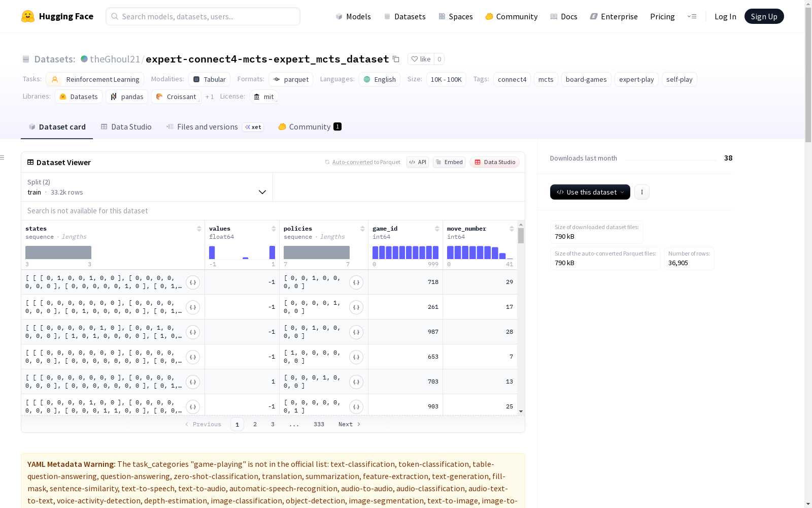Click the English language tag
Image resolution: width=812 pixels, height=508 pixels.
click(x=380, y=79)
